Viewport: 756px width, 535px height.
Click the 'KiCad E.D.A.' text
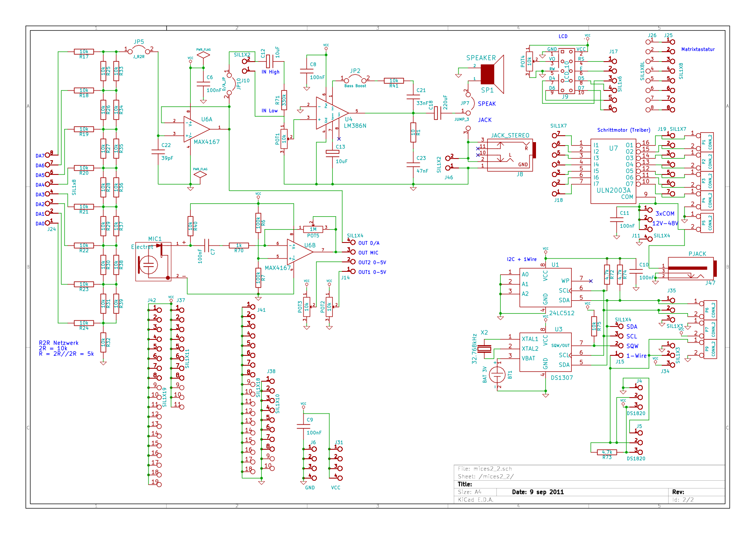click(x=476, y=500)
